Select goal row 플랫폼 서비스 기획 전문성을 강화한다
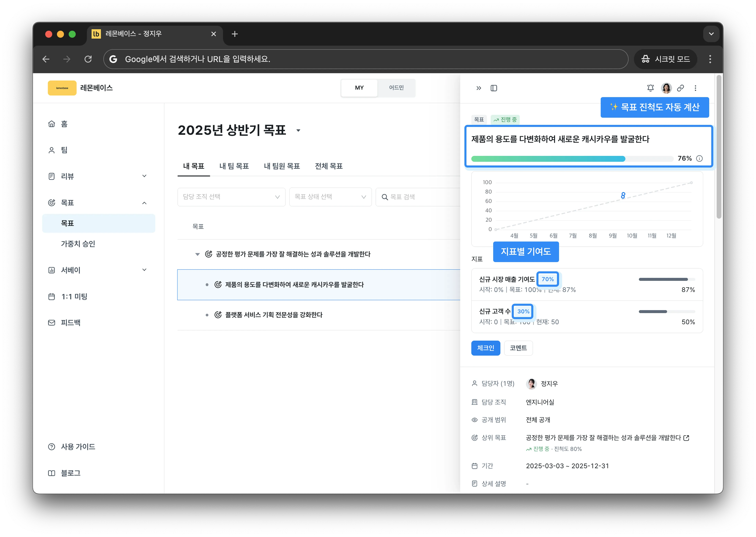Screen dimensions: 756x537 pyautogui.click(x=319, y=315)
